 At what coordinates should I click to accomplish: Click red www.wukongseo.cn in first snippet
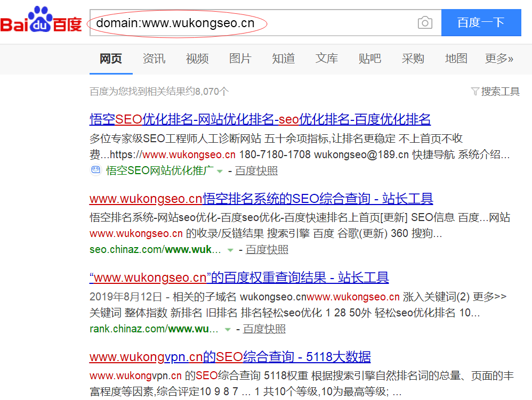point(189,154)
